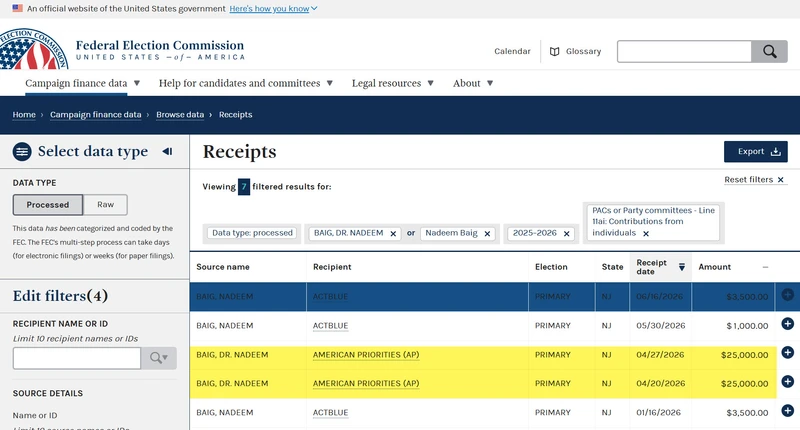Click the Reset filters X icon
This screenshot has height=430, width=800.
(x=781, y=180)
